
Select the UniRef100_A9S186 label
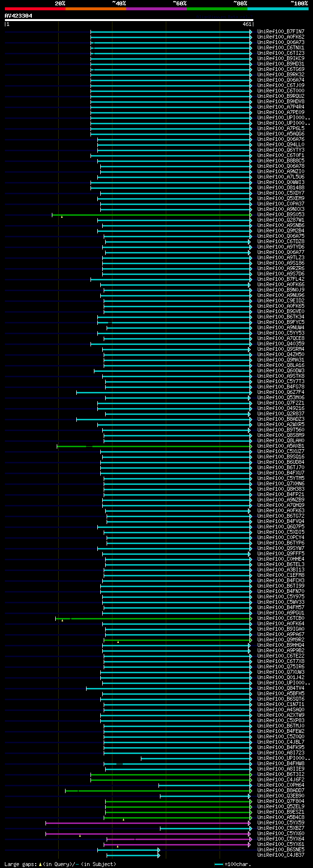281,263
